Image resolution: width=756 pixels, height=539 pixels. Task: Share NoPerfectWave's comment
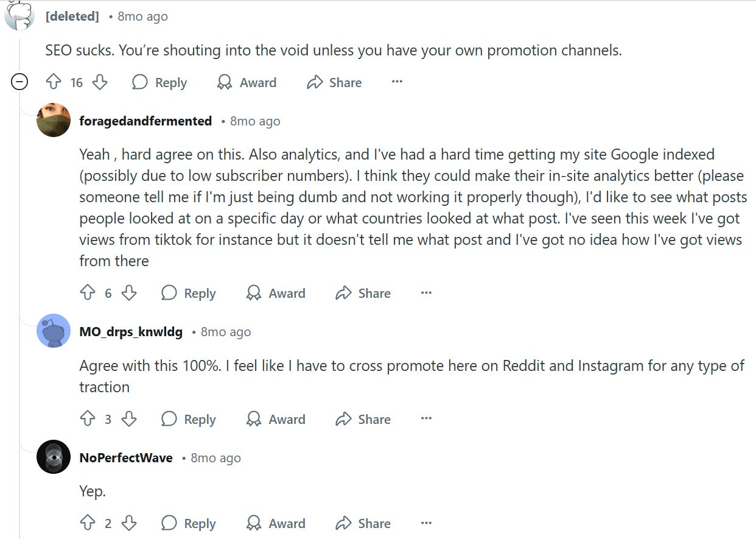tap(363, 523)
